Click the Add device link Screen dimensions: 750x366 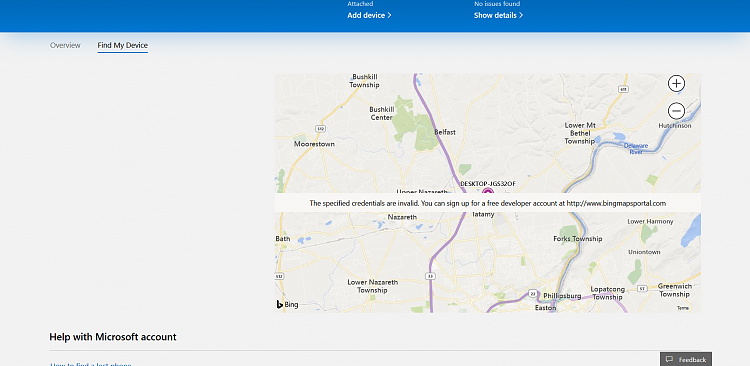pyautogui.click(x=369, y=15)
